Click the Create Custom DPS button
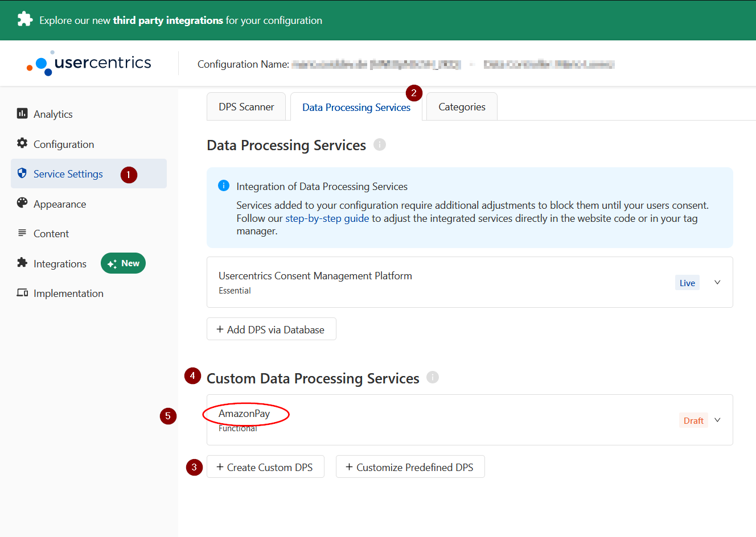Screen dimensions: 756x537 [x=265, y=467]
